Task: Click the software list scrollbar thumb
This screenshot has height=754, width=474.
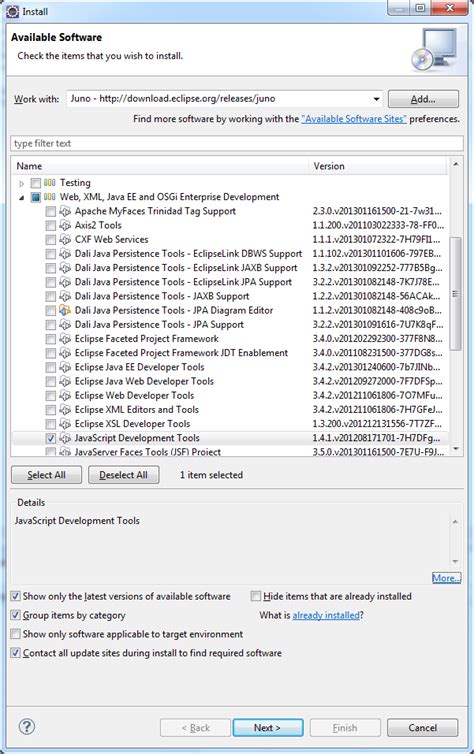Action: pos(455,293)
